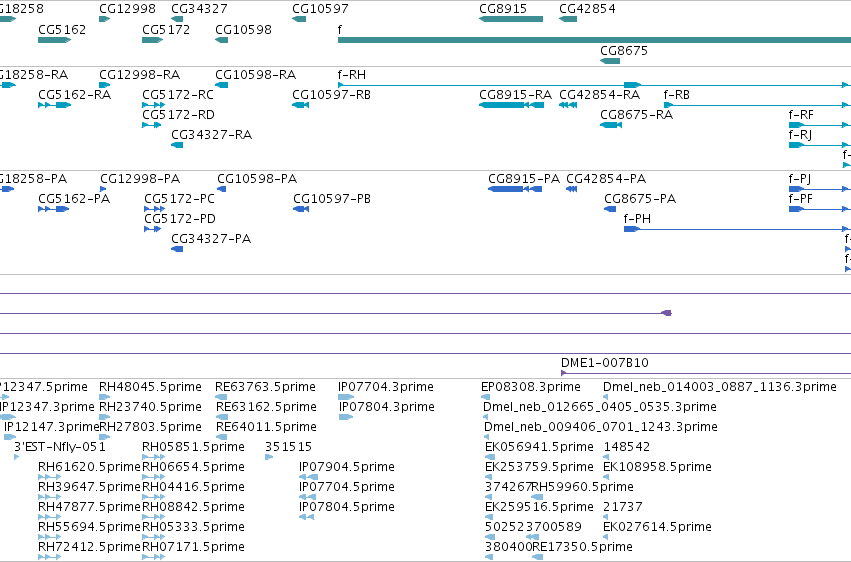Screen dimensions: 851x562
Task: Select protein CG10598-PA
Action: coord(221,189)
